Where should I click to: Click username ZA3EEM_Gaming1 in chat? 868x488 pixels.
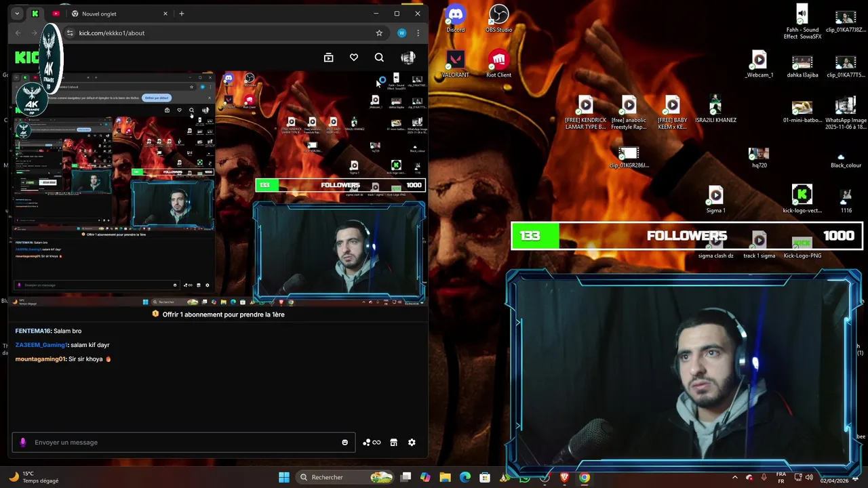41,345
